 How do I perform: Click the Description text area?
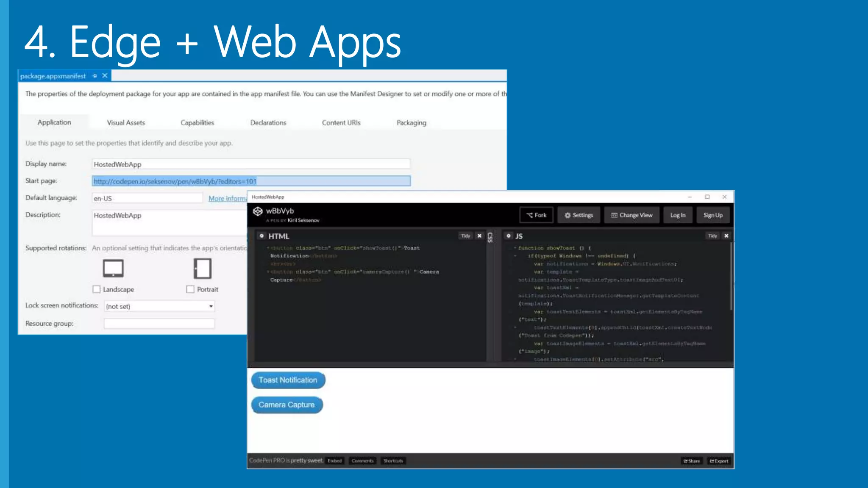(170, 223)
